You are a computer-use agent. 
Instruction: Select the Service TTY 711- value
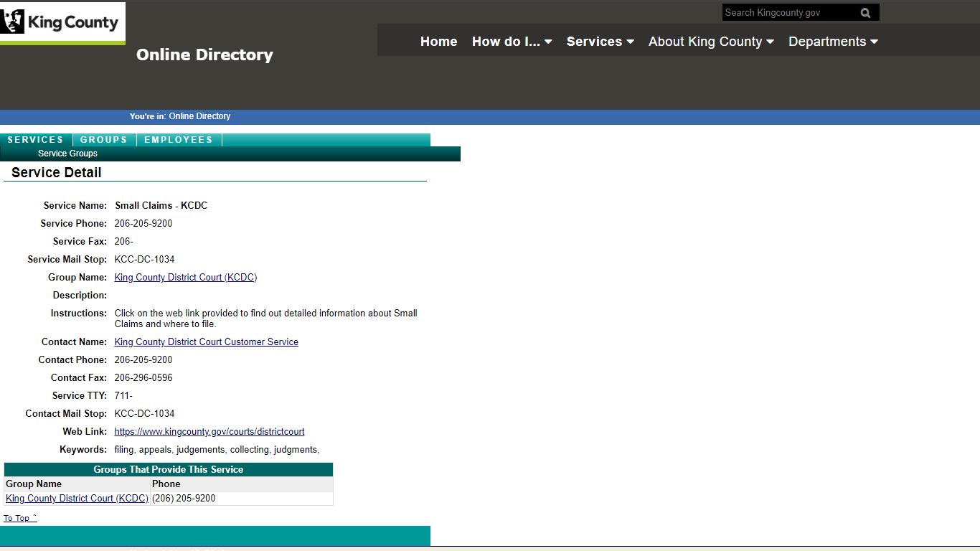click(x=123, y=396)
